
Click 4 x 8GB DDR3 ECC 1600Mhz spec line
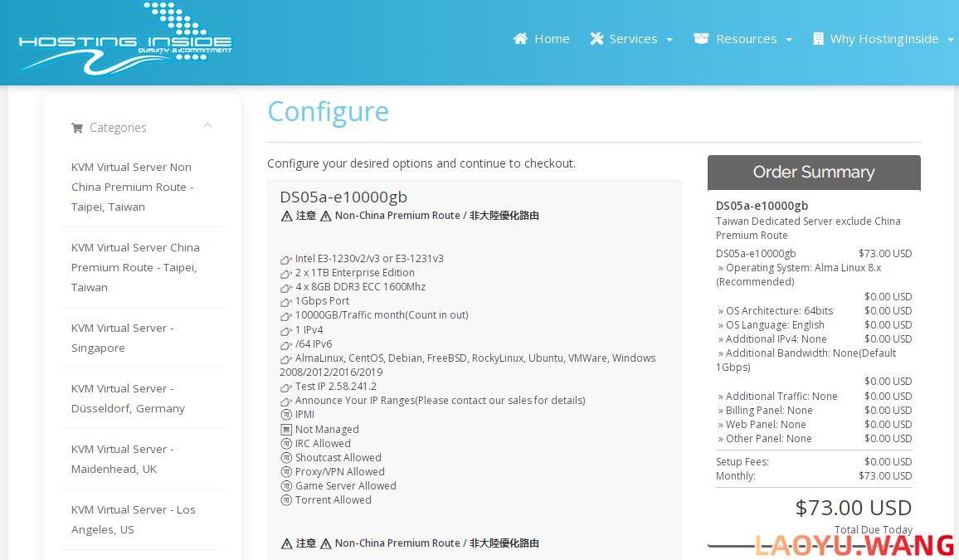pos(360,287)
